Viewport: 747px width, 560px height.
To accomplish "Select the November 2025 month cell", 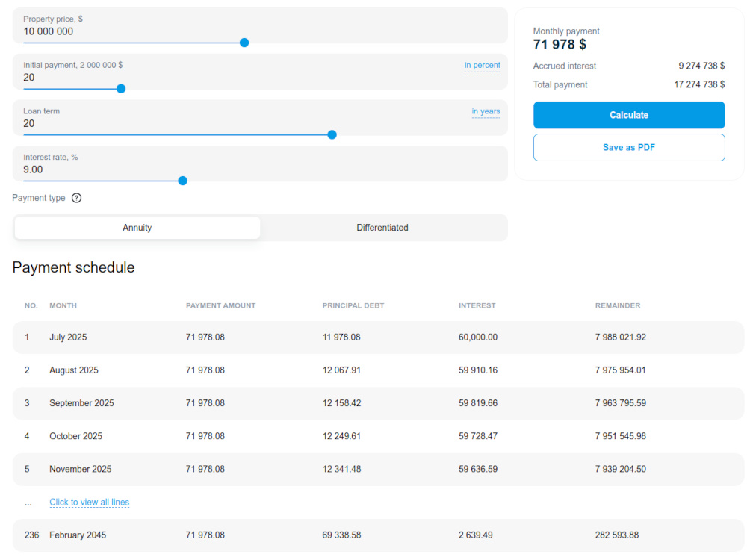I will coord(80,469).
